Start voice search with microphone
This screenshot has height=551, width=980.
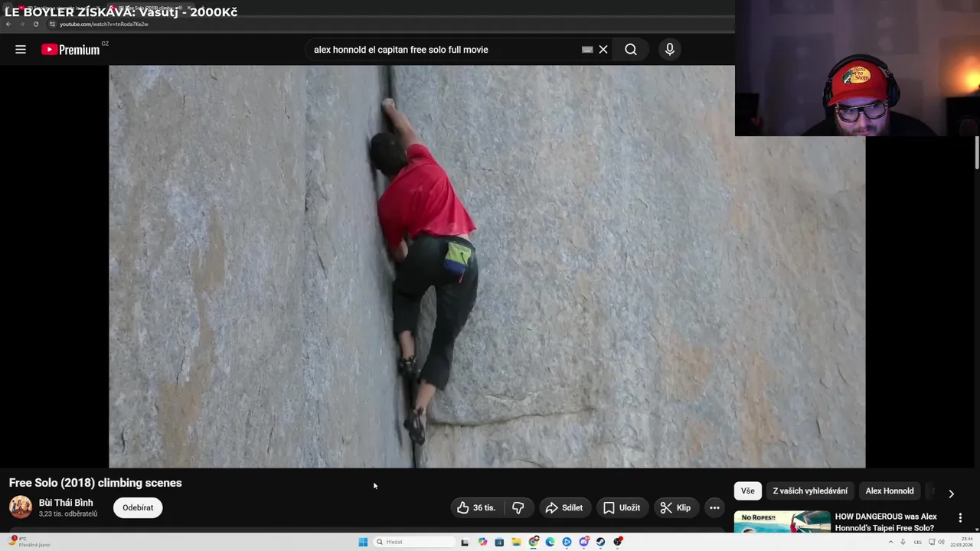(x=670, y=50)
